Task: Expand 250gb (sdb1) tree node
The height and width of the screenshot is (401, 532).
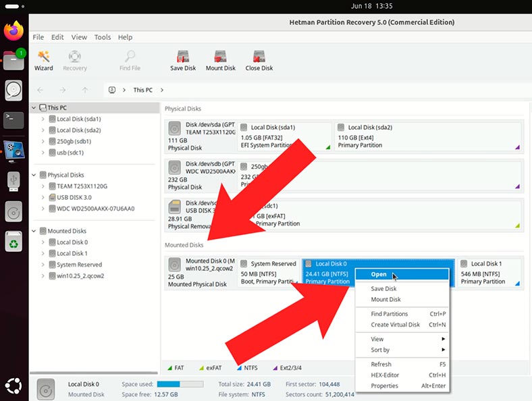Action: [x=43, y=142]
